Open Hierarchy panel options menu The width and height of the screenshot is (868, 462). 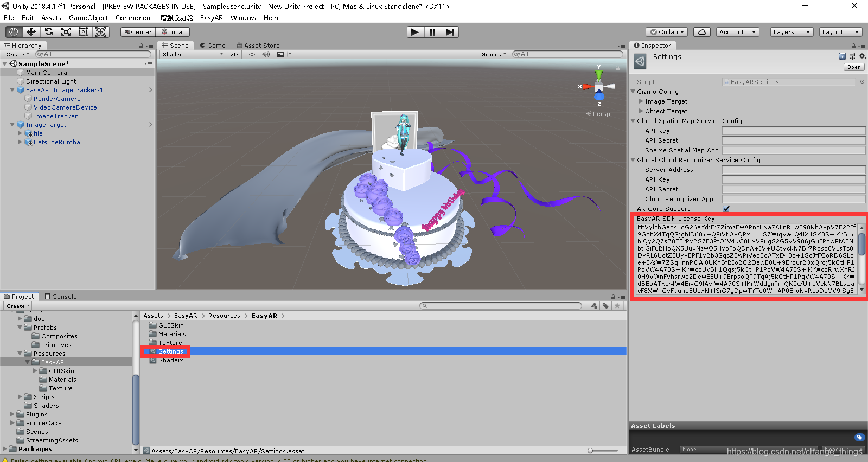149,46
